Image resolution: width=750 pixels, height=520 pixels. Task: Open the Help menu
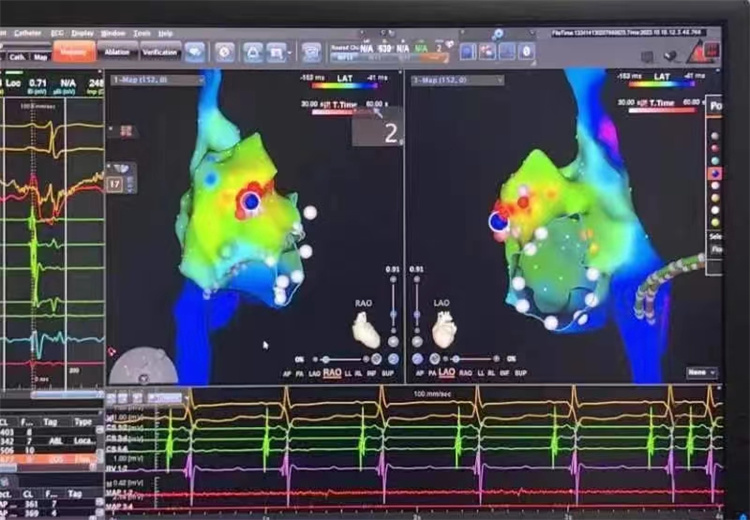165,33
